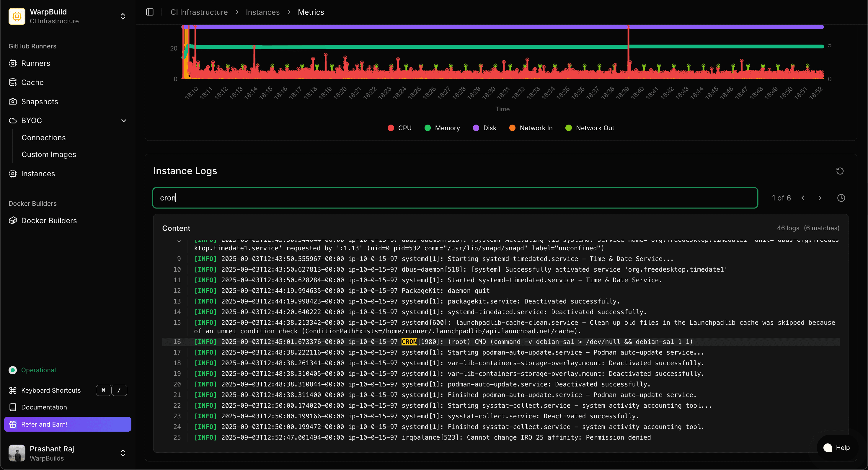Go to previous search match arrow
The width and height of the screenshot is (868, 470).
point(803,198)
